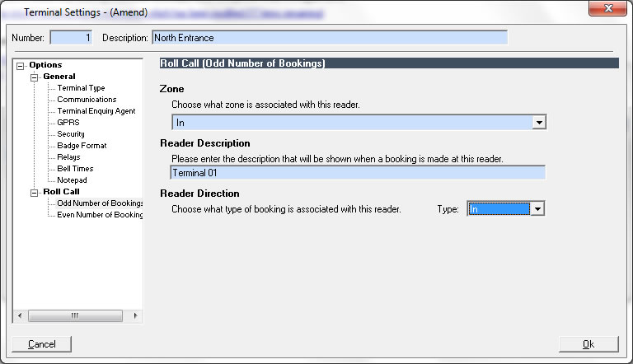Open Notepad item in tree
The height and width of the screenshot is (364, 633).
tap(72, 180)
